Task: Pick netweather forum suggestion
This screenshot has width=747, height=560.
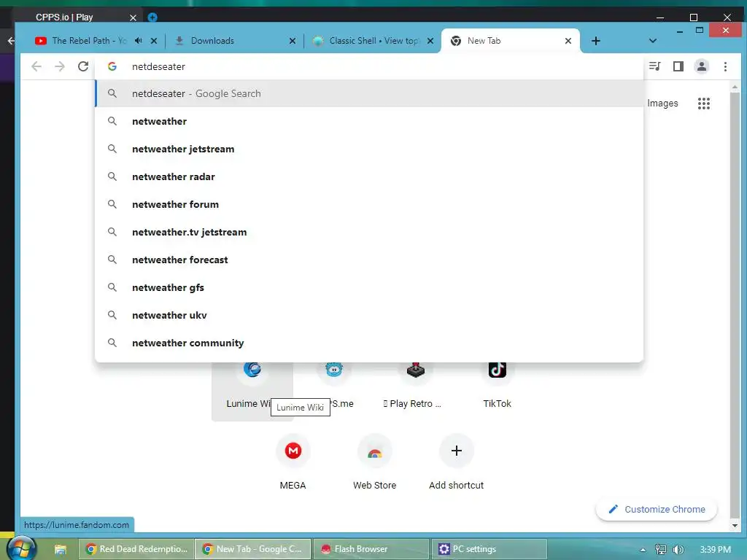Action: 369,204
